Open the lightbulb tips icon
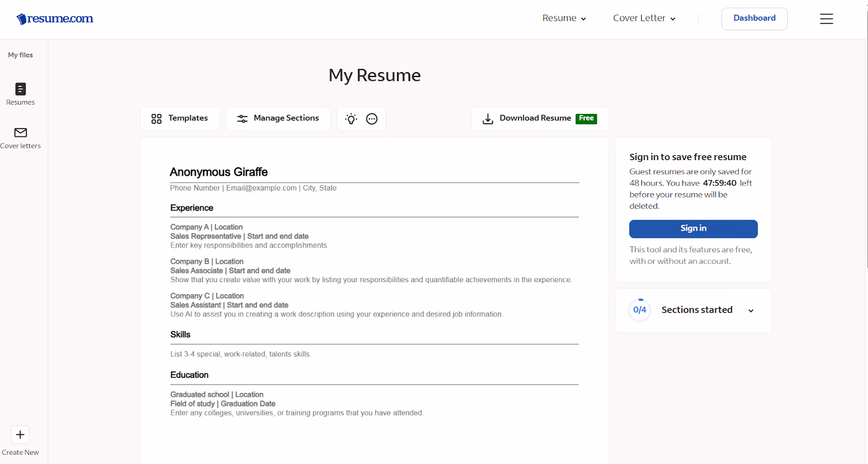 coord(352,119)
